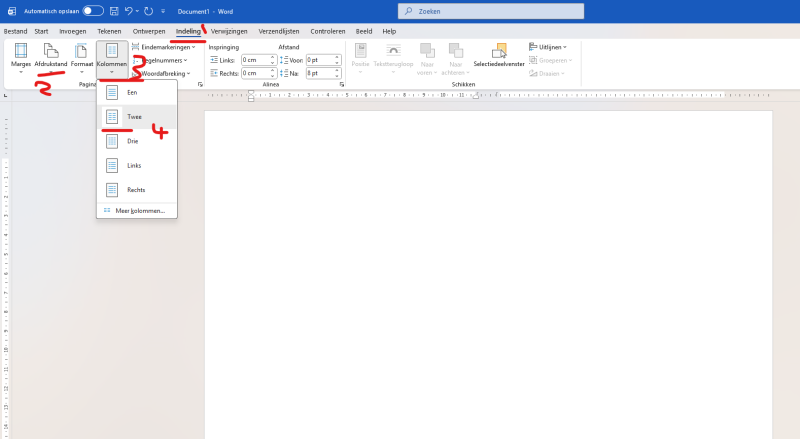Click the Selectiedeelvenster icon
This screenshot has height=439, width=800.
coord(499,55)
